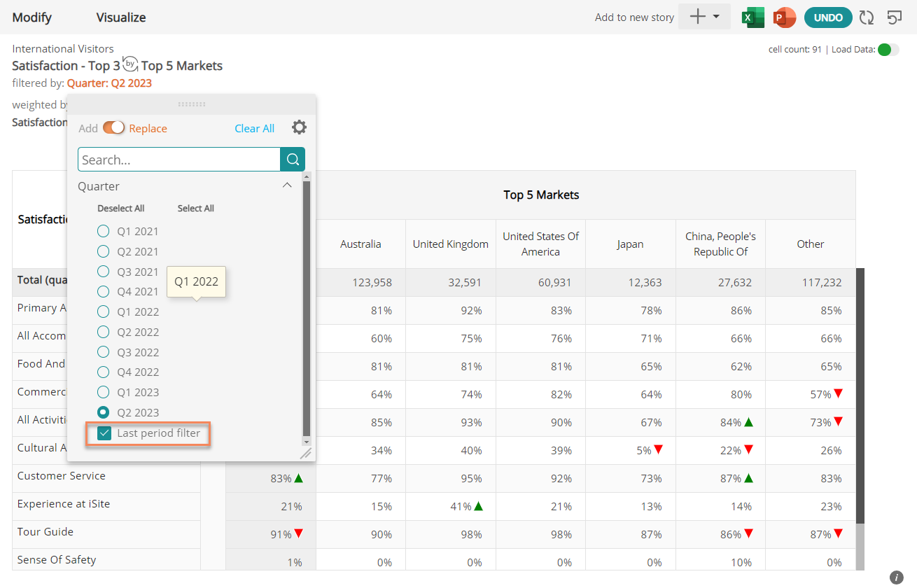
Task: Click the Clear All link
Action: 255,128
